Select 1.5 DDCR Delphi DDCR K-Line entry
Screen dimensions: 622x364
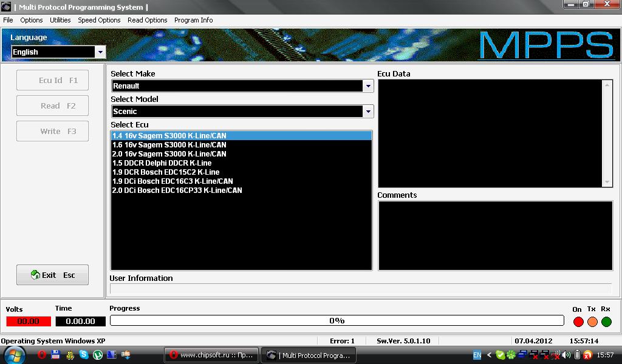coord(162,163)
